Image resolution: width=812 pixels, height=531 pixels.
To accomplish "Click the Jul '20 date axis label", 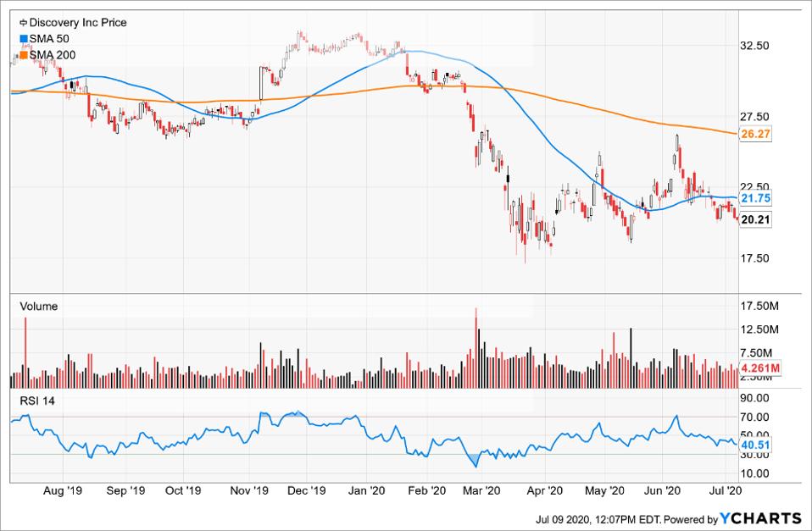I will pyautogui.click(x=724, y=490).
